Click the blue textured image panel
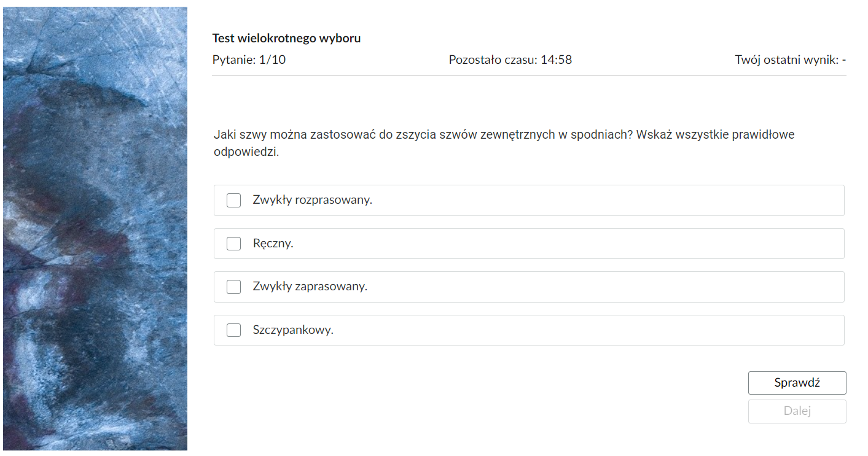Screen dimensions: 868x456 (95, 228)
